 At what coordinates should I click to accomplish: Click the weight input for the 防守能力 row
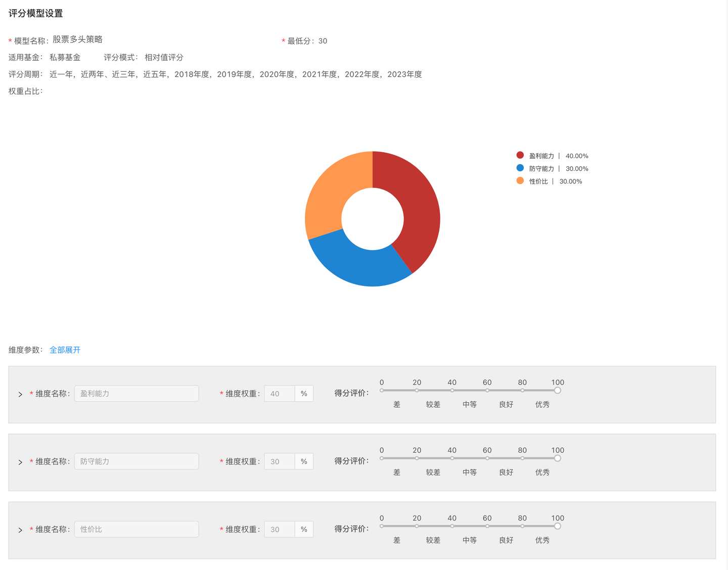coord(279,461)
